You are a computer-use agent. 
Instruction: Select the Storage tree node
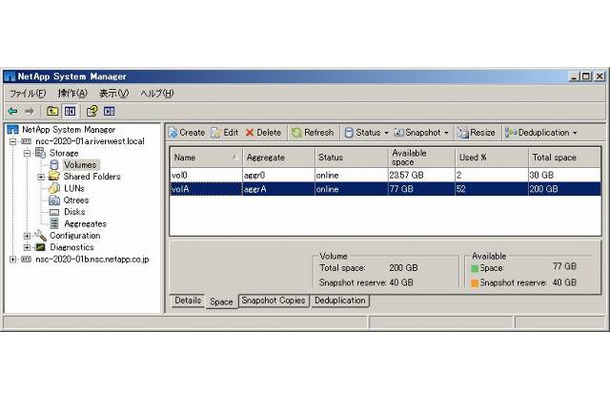64,153
